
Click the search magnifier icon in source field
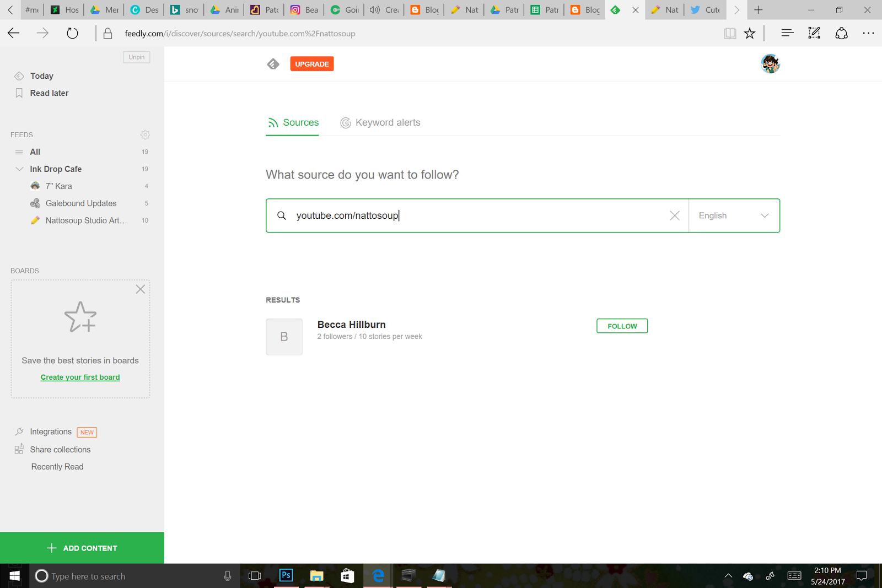[x=282, y=215]
